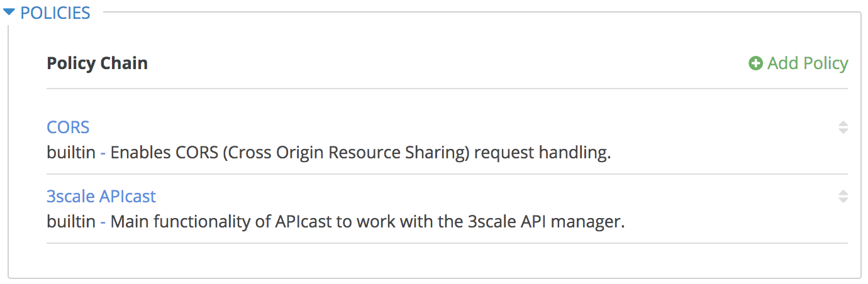Click the blue dash after APIcast builtin label
The width and height of the screenshot is (868, 284).
103,223
